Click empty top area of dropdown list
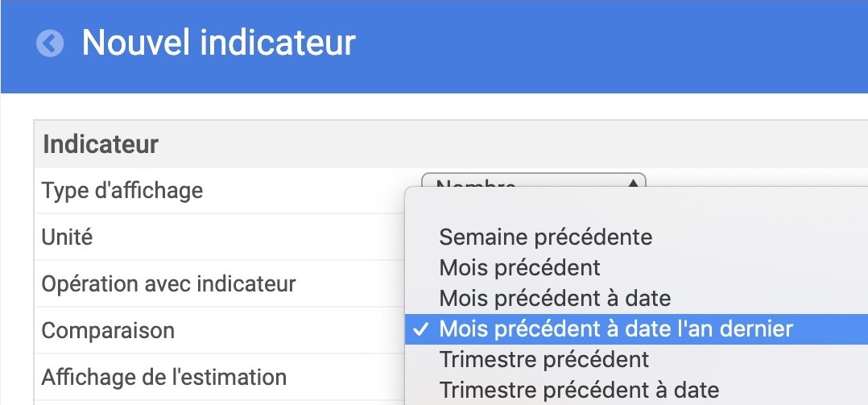The image size is (868, 405). 637,205
